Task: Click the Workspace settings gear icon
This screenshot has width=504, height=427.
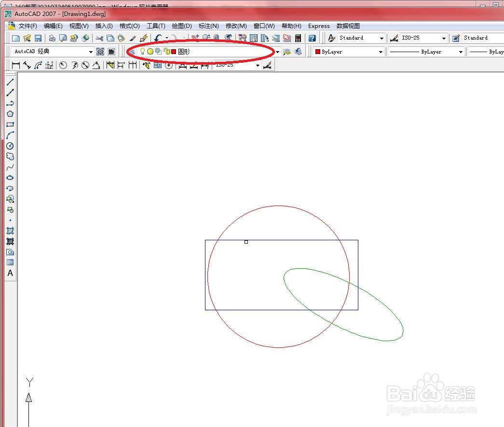Action: tap(100, 52)
